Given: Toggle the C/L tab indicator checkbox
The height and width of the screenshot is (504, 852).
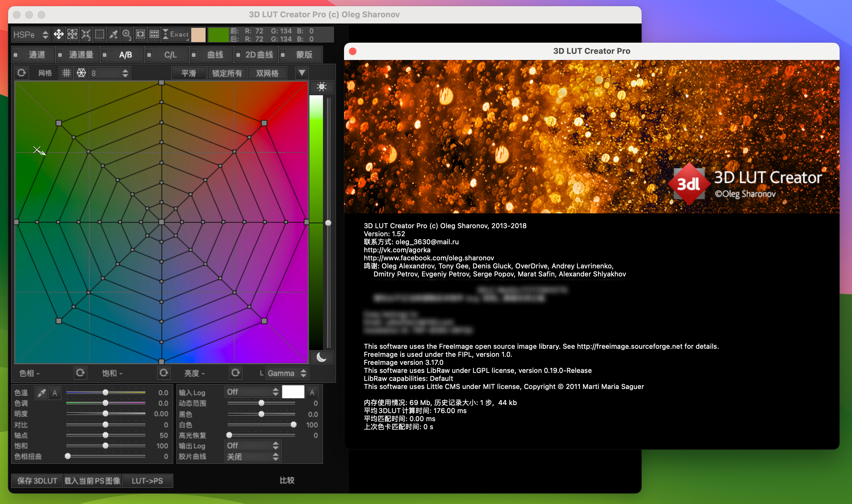Looking at the screenshot, I should (x=149, y=54).
